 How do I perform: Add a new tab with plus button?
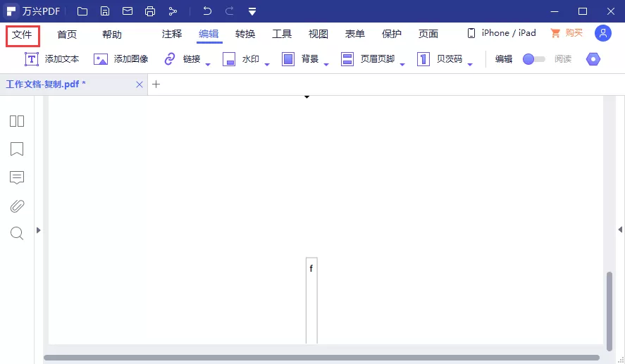pyautogui.click(x=156, y=84)
